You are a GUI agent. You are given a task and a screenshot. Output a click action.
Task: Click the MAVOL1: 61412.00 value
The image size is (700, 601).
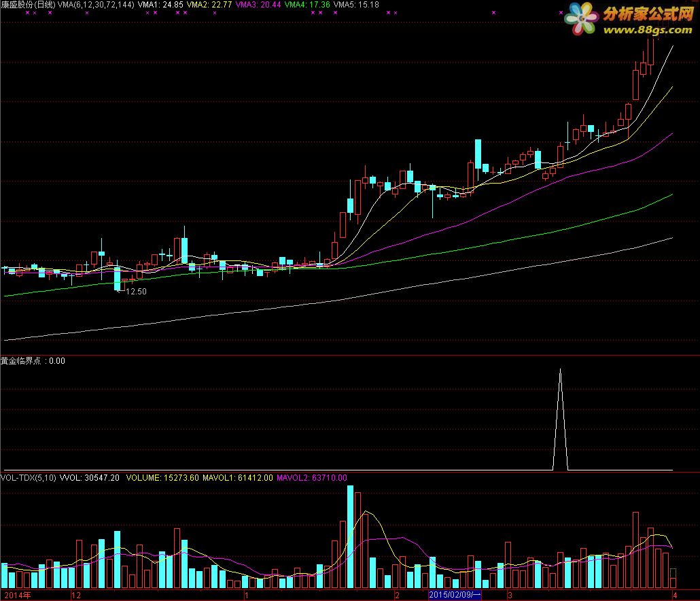[237, 478]
